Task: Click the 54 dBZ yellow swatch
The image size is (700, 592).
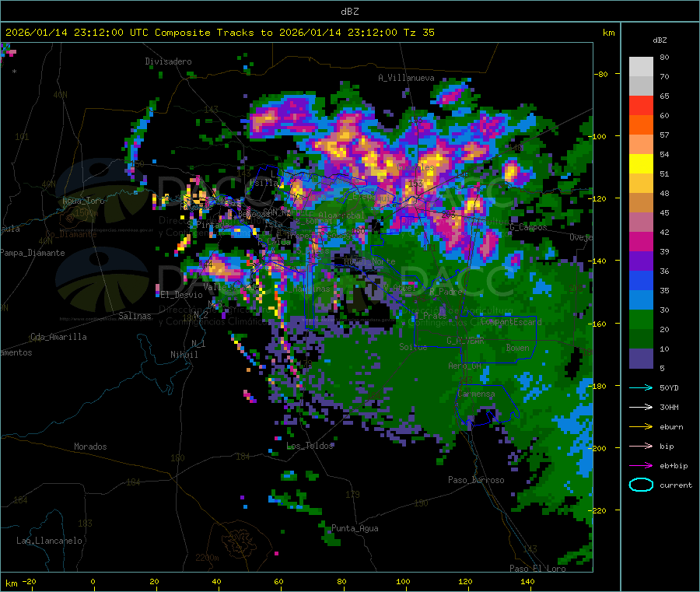Action: [x=641, y=163]
